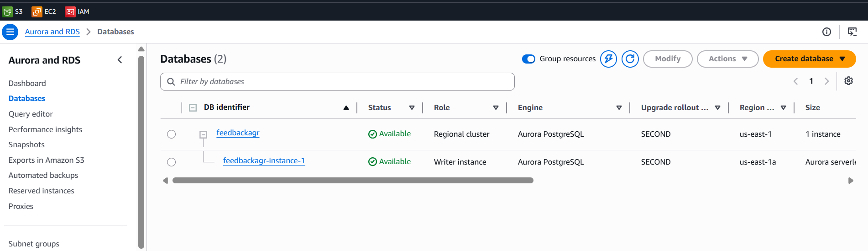Open table preferences gear icon
The width and height of the screenshot is (868, 251).
pos(848,81)
